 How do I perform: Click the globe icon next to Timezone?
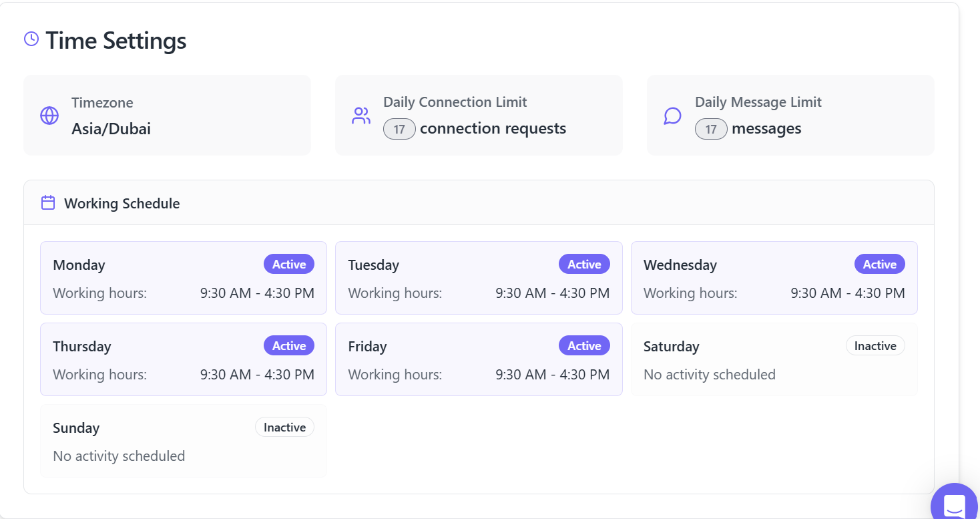[x=49, y=116]
